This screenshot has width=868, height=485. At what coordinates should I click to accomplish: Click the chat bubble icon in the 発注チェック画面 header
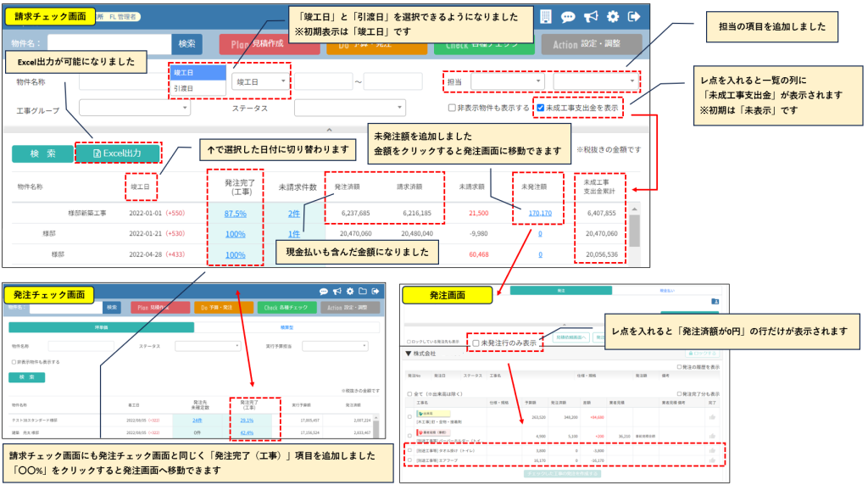pyautogui.click(x=324, y=291)
